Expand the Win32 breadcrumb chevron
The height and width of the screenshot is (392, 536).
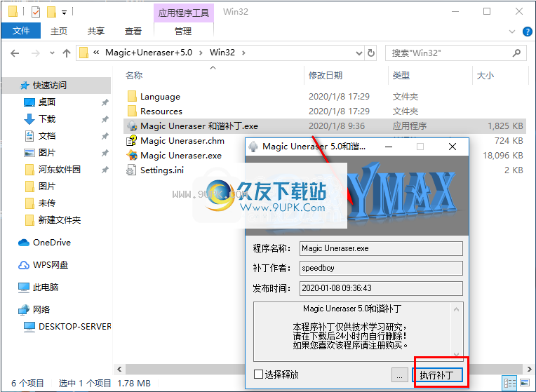click(243, 53)
